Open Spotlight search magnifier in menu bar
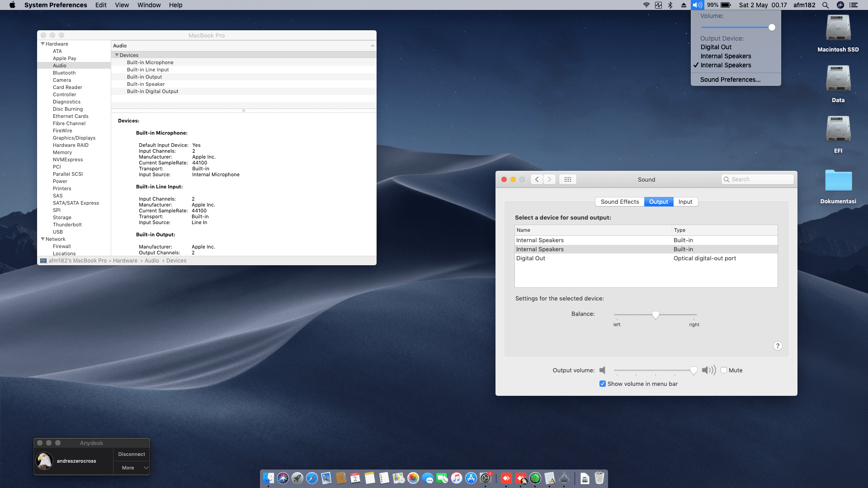Viewport: 868px width, 488px height. click(x=826, y=5)
